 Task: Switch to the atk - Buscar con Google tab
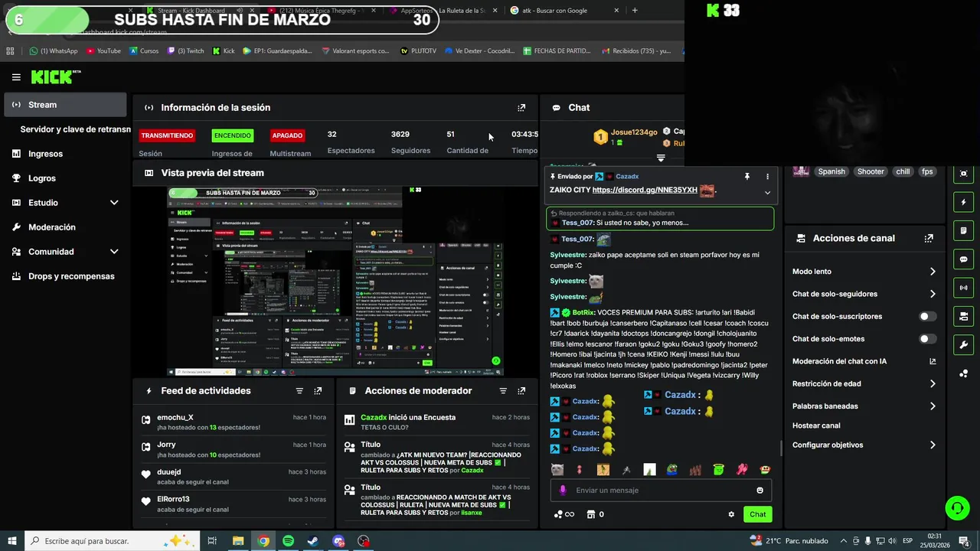563,11
